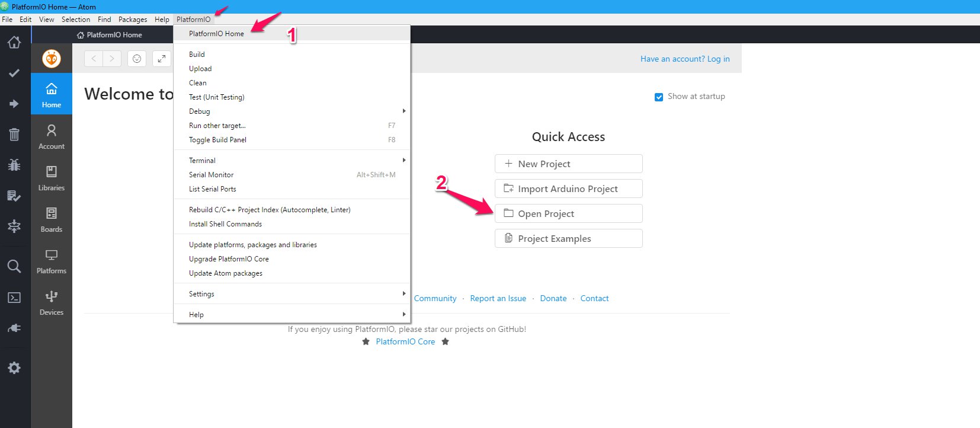The image size is (980, 428).
Task: Open the Community link
Action: coord(435,298)
